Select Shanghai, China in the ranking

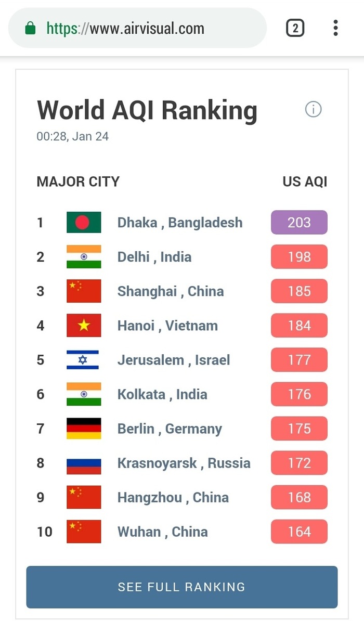[171, 291]
